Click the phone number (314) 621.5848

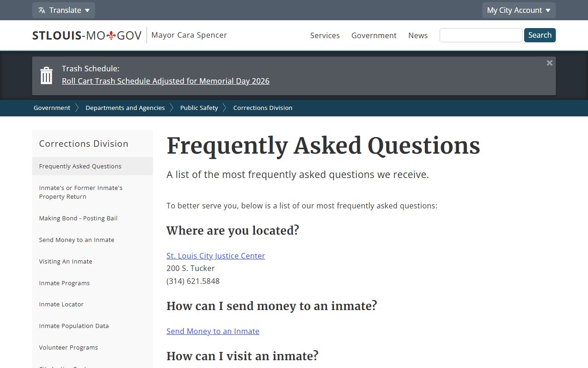click(x=193, y=281)
